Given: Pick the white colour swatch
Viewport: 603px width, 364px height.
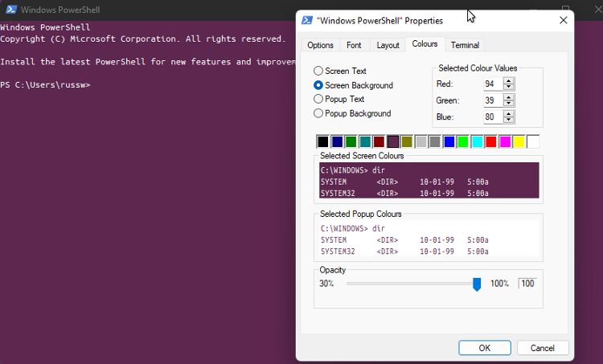Looking at the screenshot, I should pyautogui.click(x=533, y=142).
